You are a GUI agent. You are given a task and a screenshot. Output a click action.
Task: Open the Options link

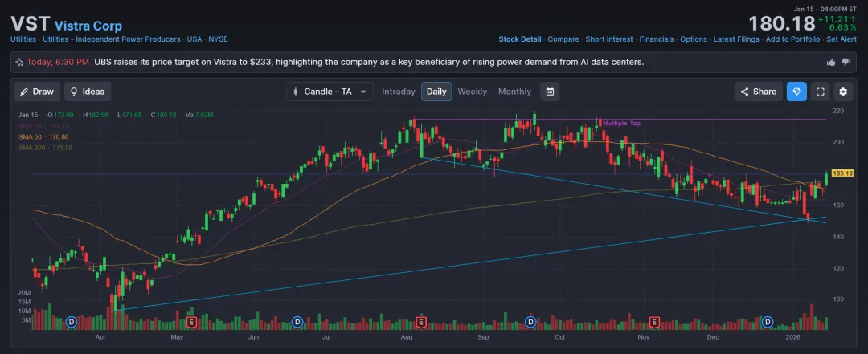coord(694,39)
